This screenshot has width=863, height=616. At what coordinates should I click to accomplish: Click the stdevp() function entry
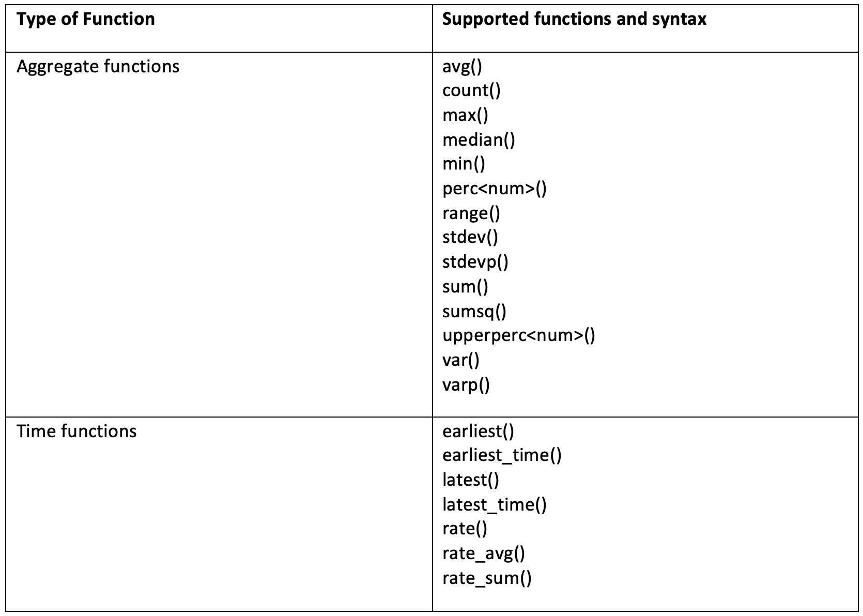(475, 262)
